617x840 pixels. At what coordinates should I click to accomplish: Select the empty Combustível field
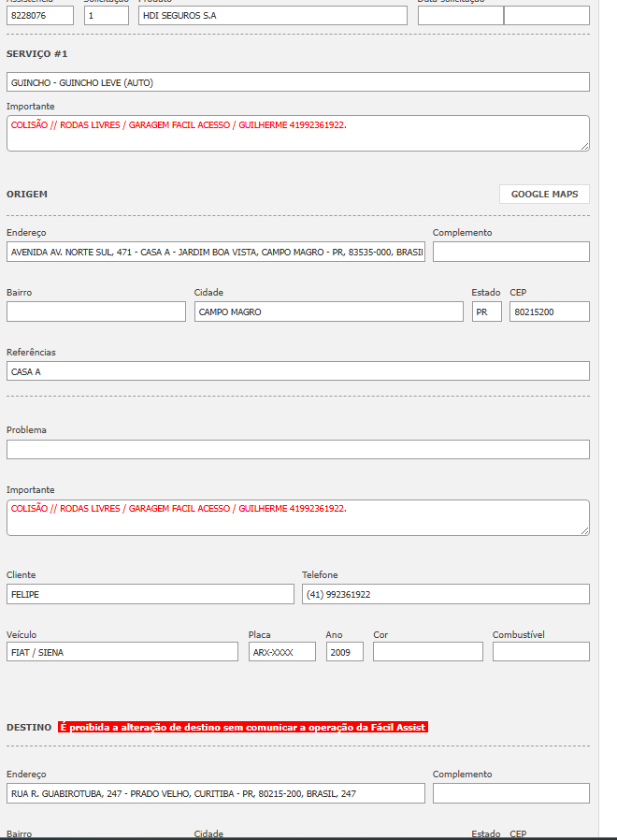click(x=540, y=652)
